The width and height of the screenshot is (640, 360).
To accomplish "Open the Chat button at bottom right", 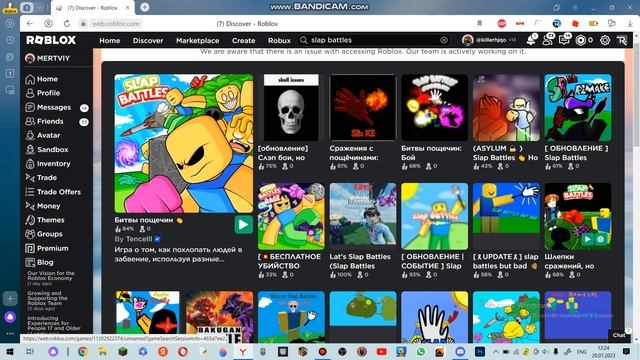I will [x=620, y=335].
